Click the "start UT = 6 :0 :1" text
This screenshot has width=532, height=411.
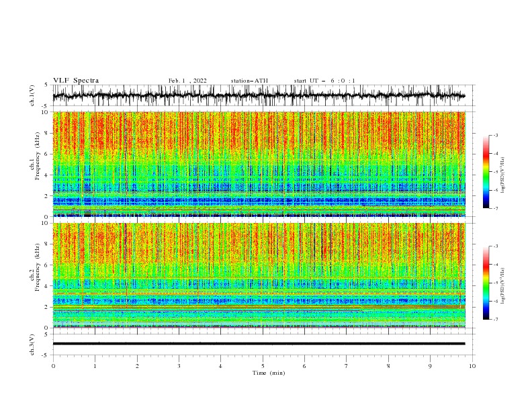click(324, 81)
